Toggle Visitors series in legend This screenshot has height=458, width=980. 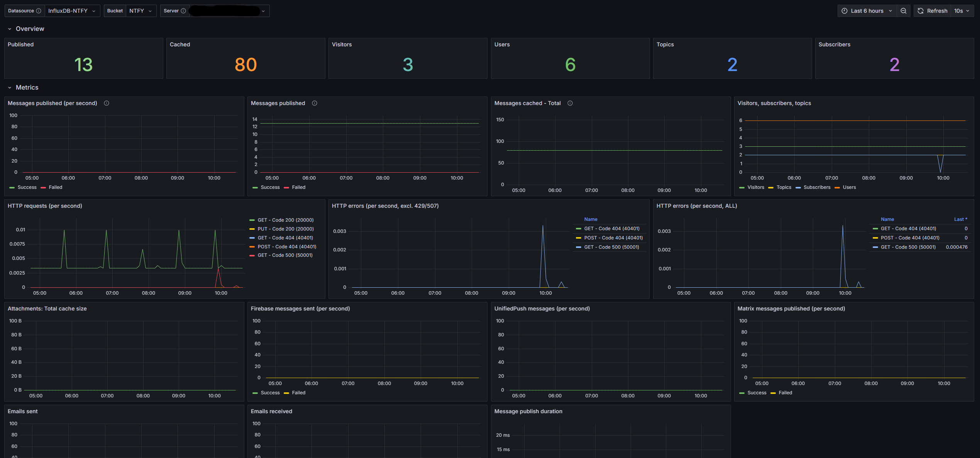coord(755,187)
